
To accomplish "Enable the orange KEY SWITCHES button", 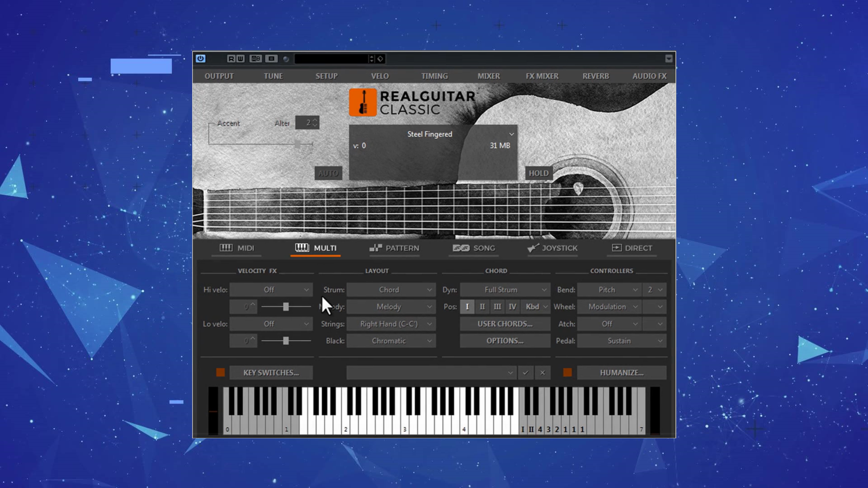I will [219, 372].
